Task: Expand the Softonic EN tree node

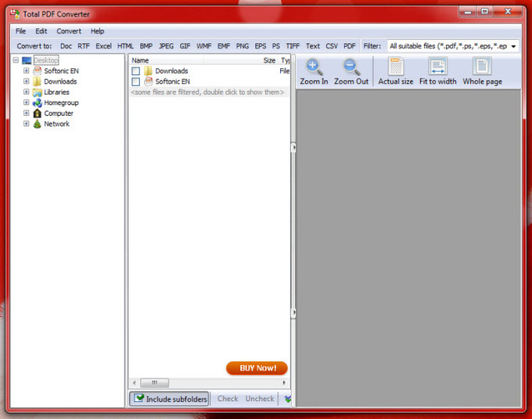Action: [26, 70]
